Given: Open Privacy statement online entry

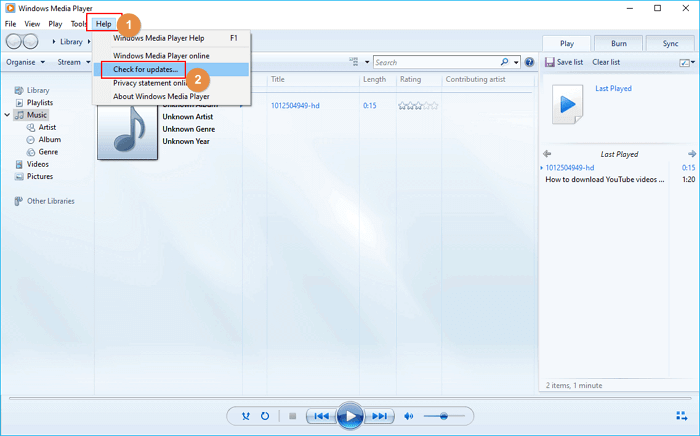Looking at the screenshot, I should (x=171, y=83).
